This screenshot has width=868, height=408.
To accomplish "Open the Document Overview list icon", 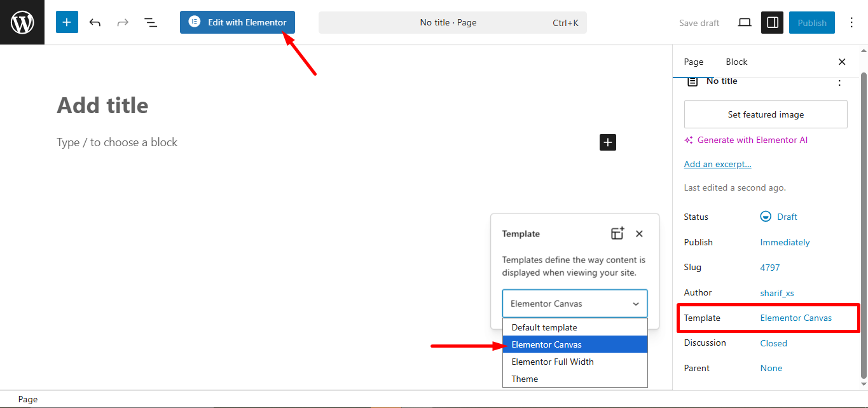I will (150, 22).
